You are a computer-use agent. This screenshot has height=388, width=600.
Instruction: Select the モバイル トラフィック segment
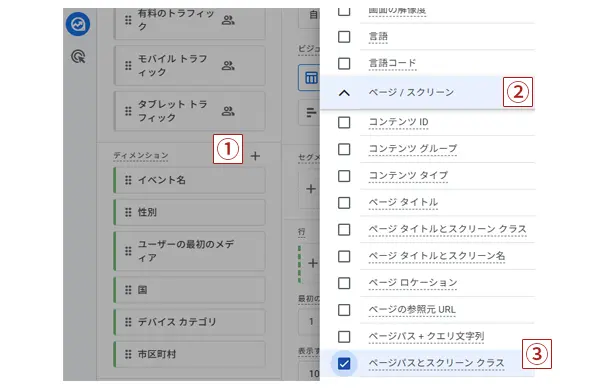[189, 65]
